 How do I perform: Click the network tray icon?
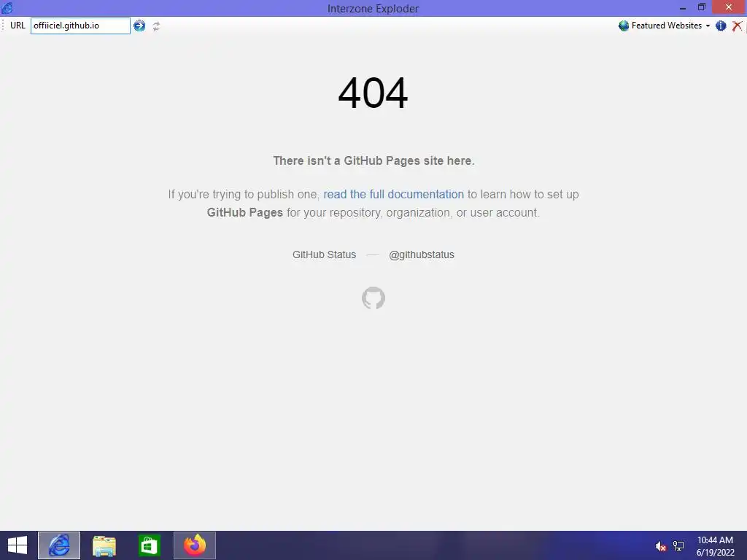coord(678,546)
